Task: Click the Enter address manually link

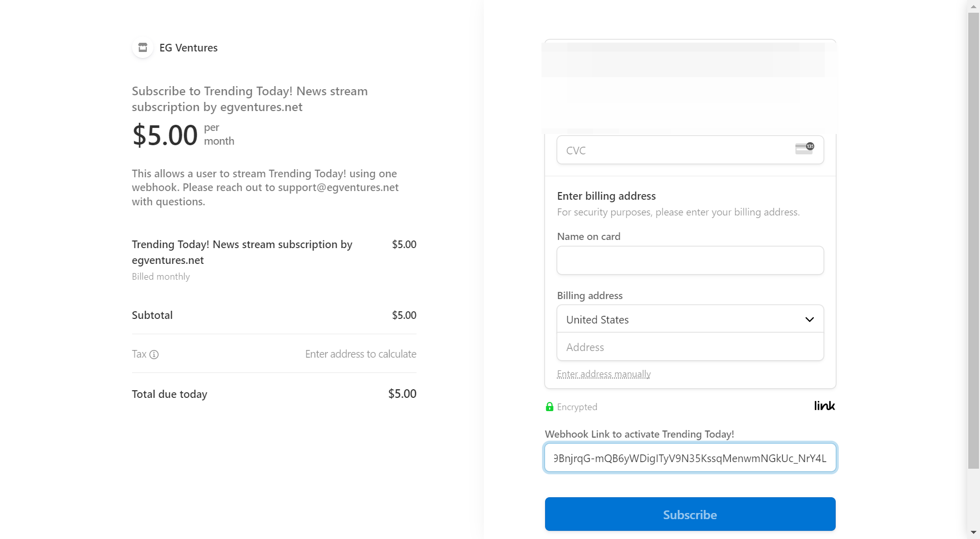Action: (x=604, y=374)
